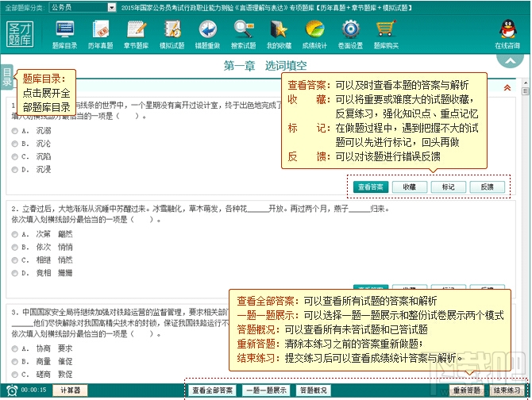Image resolution: width=532 pixels, height=400 pixels.
Task: Select option B 商量 催促 for question 3
Action: (x=14, y=361)
